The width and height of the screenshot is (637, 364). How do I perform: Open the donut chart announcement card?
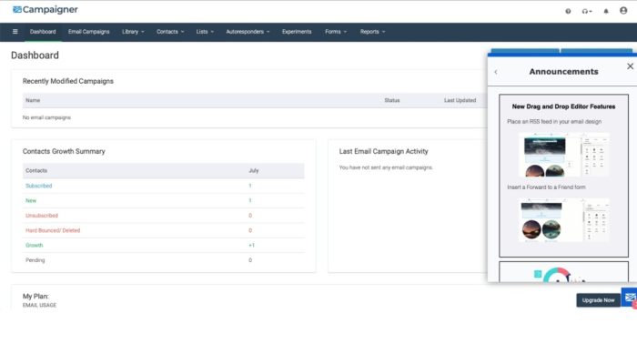click(563, 272)
